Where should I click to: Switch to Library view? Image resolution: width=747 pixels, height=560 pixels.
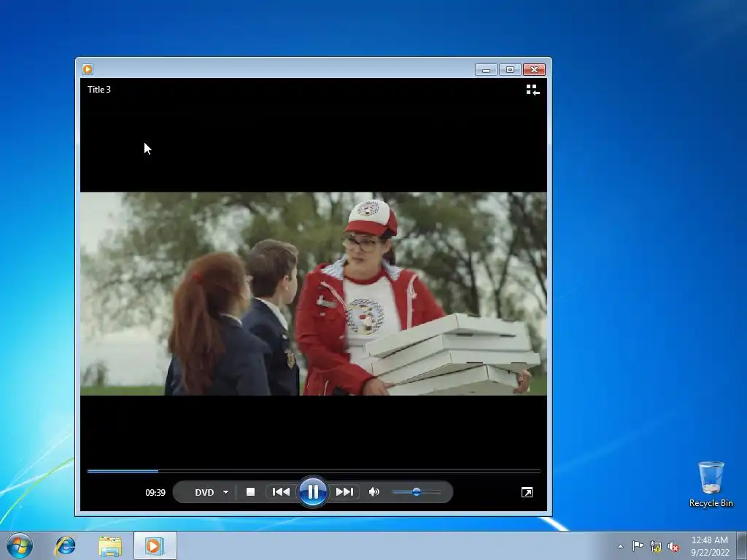pos(533,90)
